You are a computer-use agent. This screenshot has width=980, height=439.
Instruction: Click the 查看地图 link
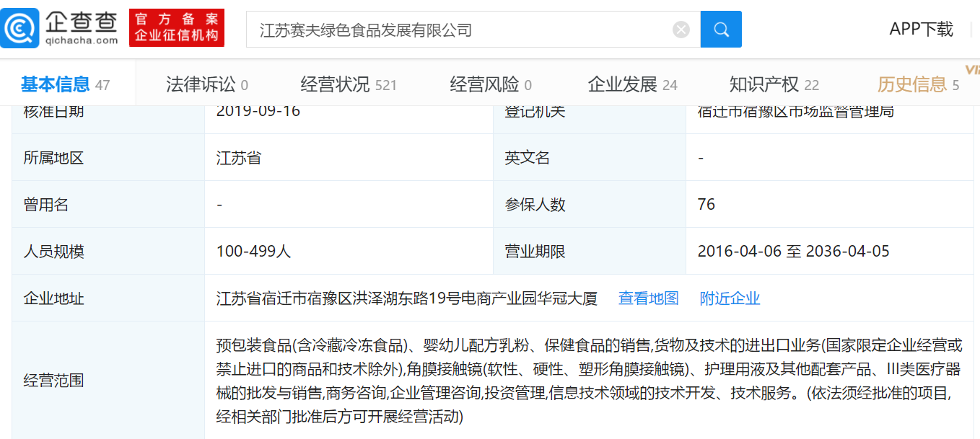[x=649, y=298]
